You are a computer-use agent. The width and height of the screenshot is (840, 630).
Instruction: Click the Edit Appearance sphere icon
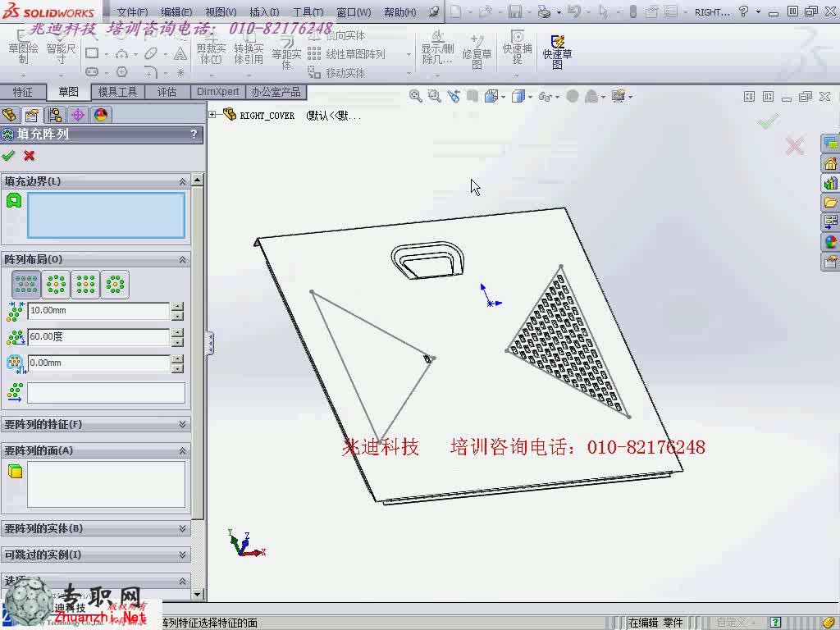[x=572, y=96]
